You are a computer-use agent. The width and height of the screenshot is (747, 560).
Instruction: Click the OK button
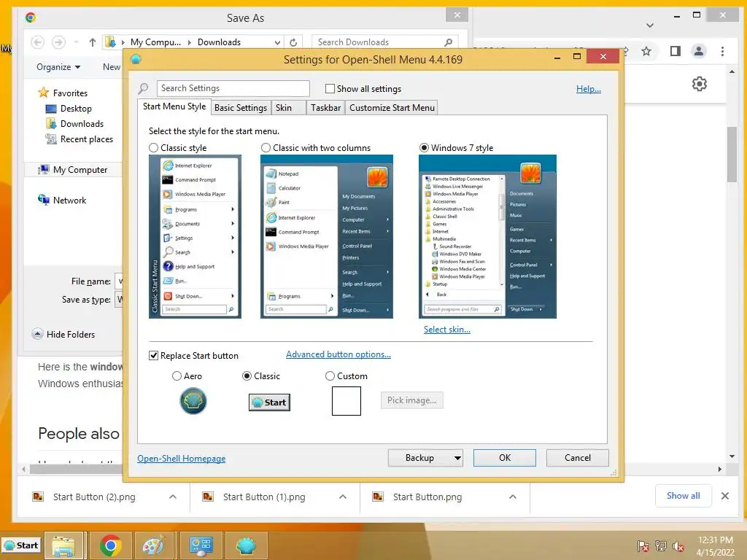(505, 458)
